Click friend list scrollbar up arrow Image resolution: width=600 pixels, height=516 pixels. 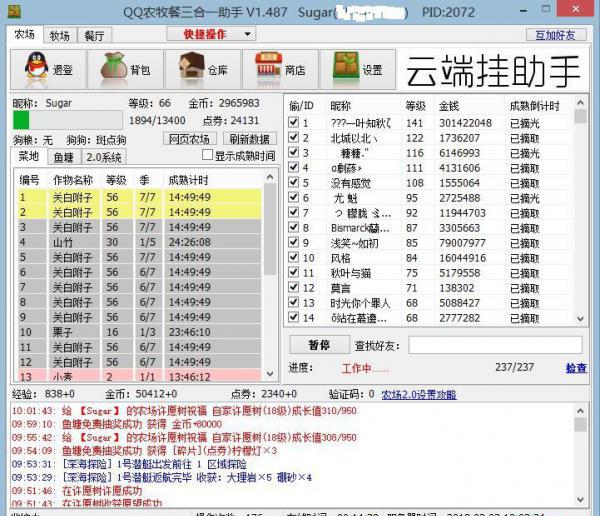580,103
